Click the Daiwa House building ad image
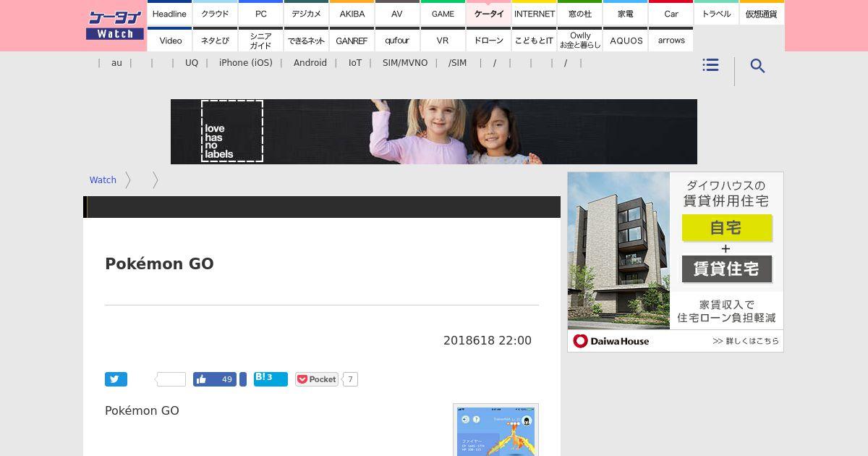 [618, 251]
